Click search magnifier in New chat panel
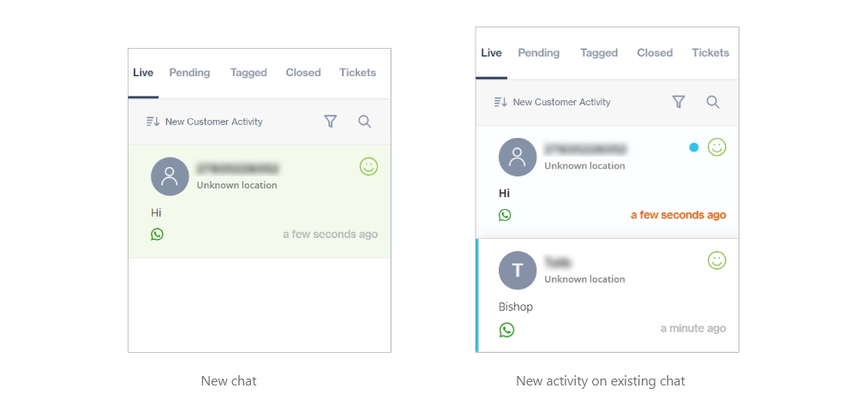 click(x=364, y=122)
